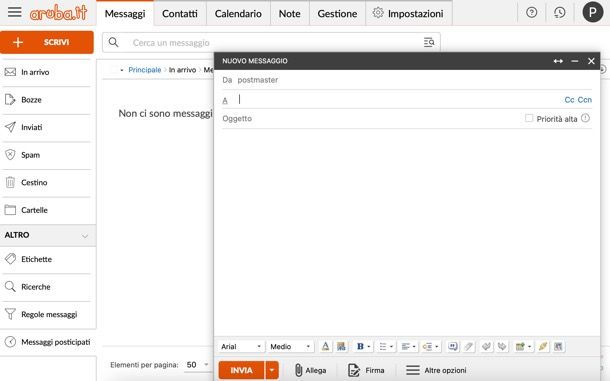Image resolution: width=610 pixels, height=381 pixels.
Task: Send the message with INVIA
Action: (241, 370)
